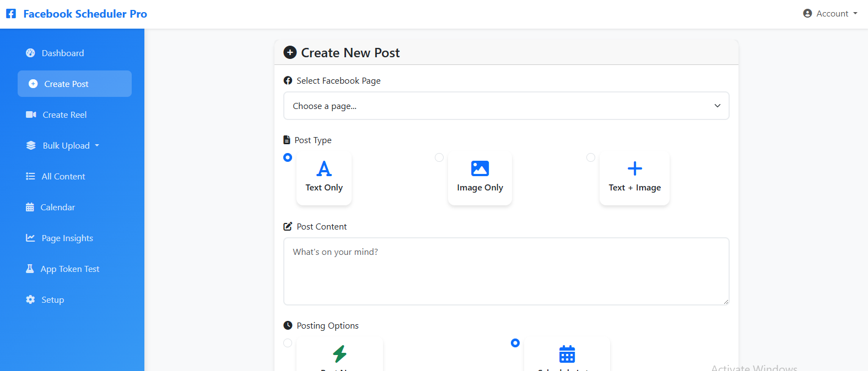
Task: Click the Posting Options label text
Action: 327,326
